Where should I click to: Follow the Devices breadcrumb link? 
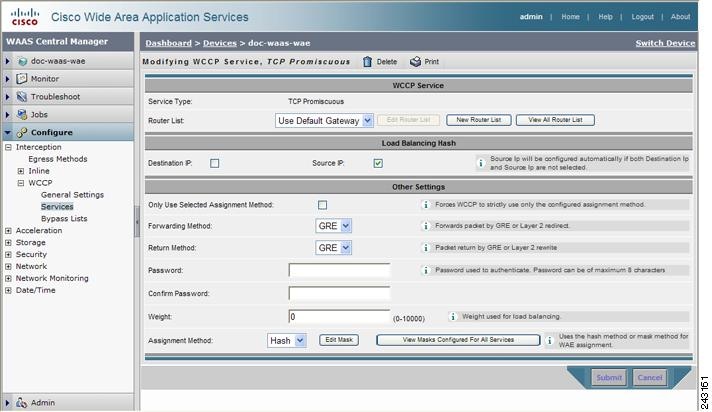[x=220, y=43]
